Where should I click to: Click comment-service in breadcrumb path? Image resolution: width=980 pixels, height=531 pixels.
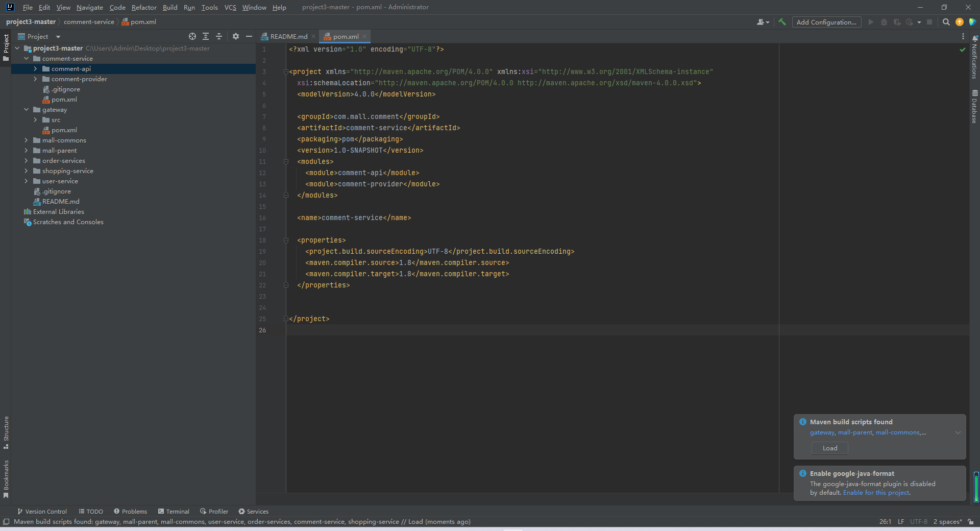(x=89, y=22)
